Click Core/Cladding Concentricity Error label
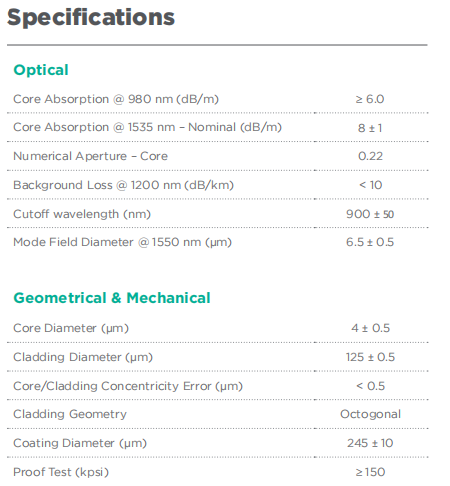The width and height of the screenshot is (450, 486). click(128, 386)
